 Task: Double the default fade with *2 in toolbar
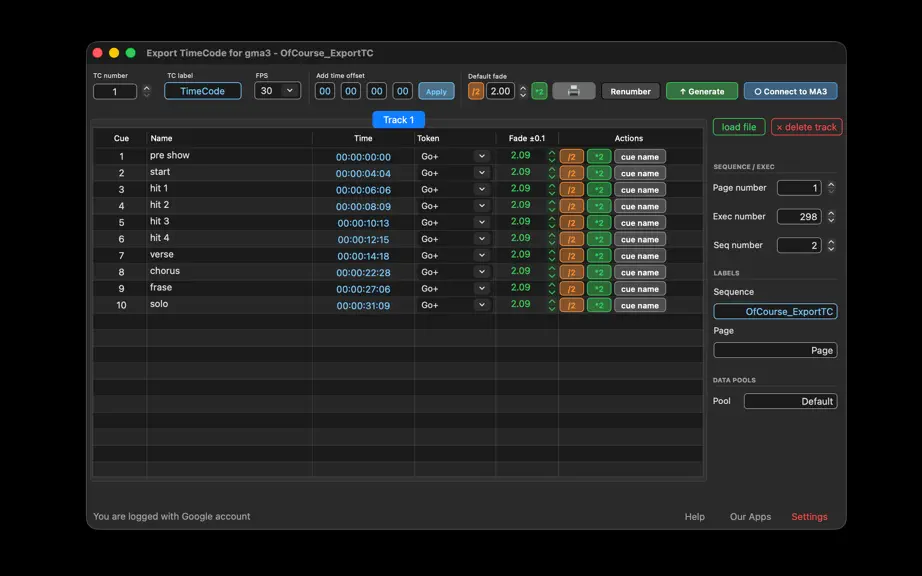pos(539,91)
